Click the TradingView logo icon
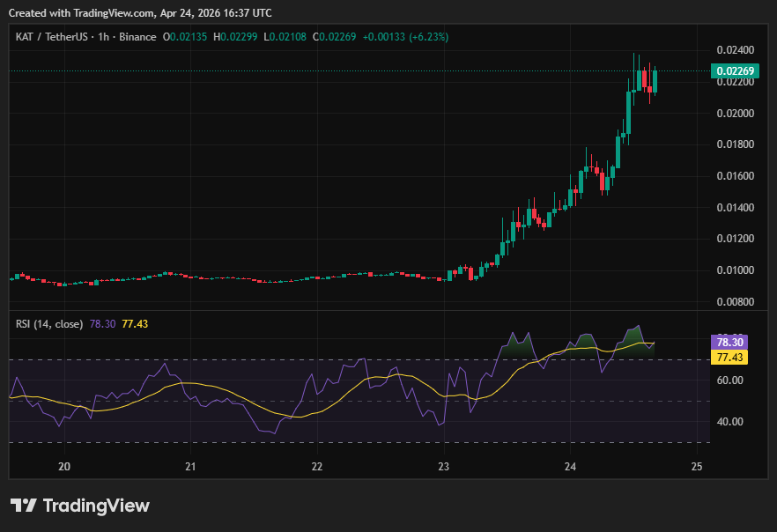This screenshot has height=532, width=777. coord(24,506)
